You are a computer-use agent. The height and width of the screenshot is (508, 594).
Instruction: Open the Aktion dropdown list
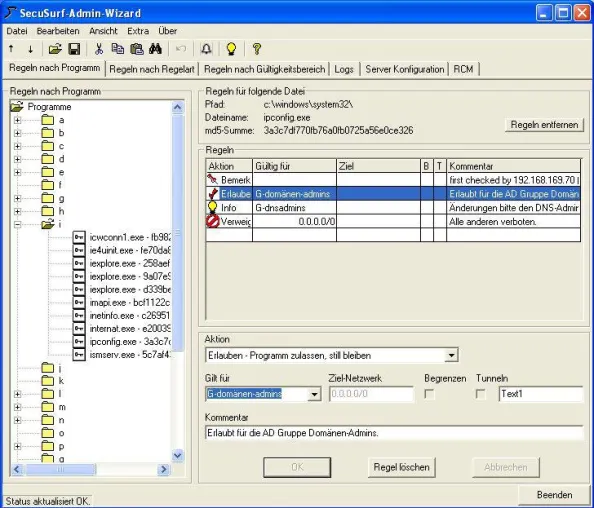(x=451, y=355)
